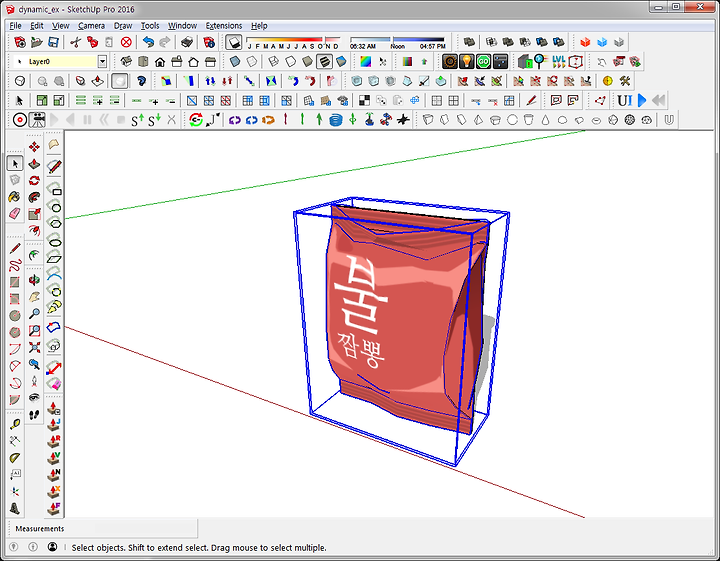Select the Freehand tool
The width and height of the screenshot is (720, 561).
point(15,265)
